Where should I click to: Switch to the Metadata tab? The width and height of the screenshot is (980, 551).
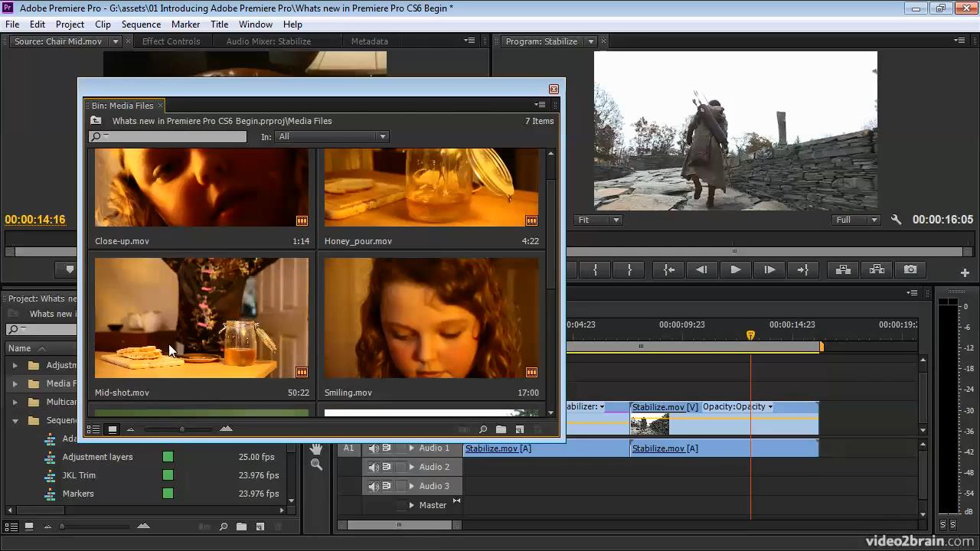(x=369, y=41)
